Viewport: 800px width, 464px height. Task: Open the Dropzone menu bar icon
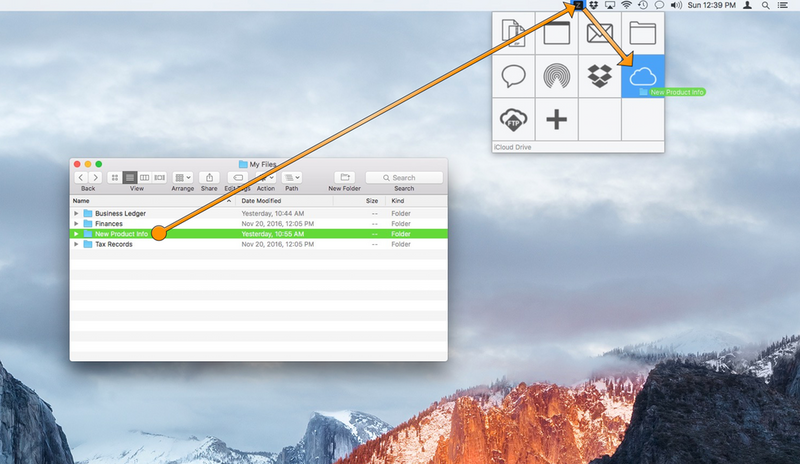point(578,5)
